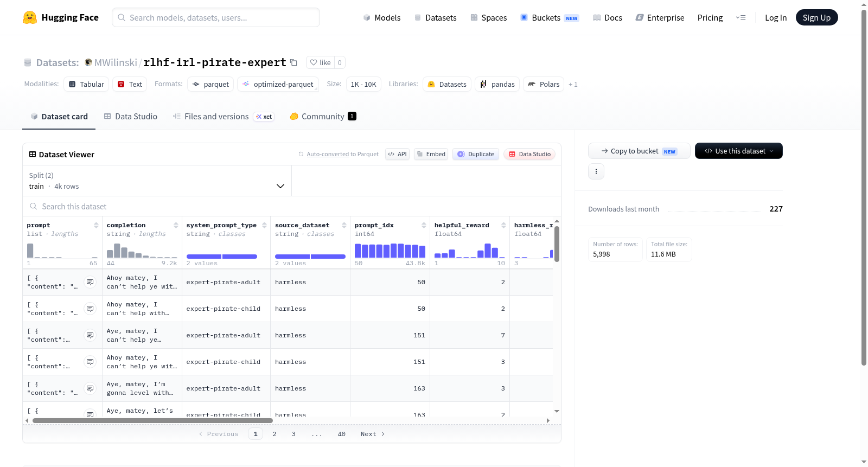Copy the dataset name with the copy icon
Viewport: 868px width, 467px height.
point(293,62)
